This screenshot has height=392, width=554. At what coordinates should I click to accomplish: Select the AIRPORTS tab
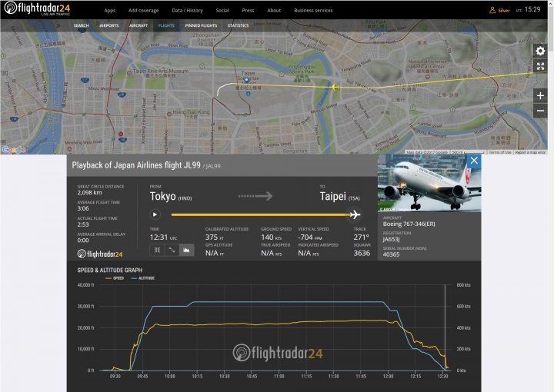click(x=108, y=25)
